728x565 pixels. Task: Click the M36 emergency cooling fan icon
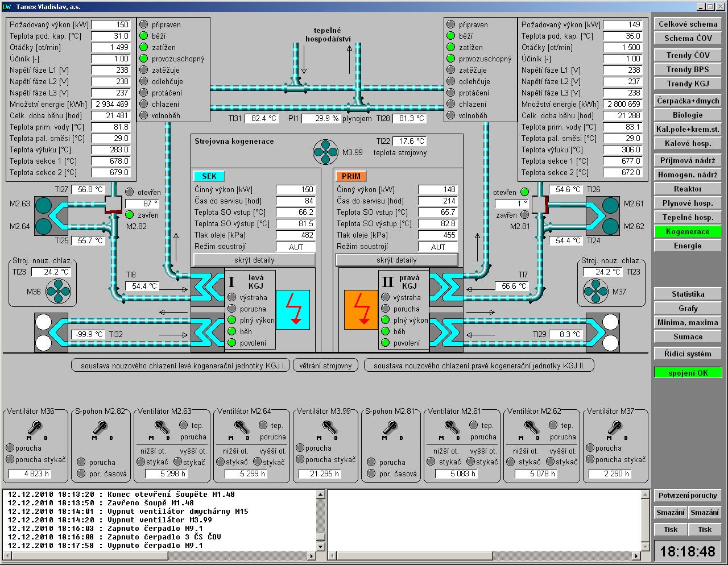(x=57, y=292)
